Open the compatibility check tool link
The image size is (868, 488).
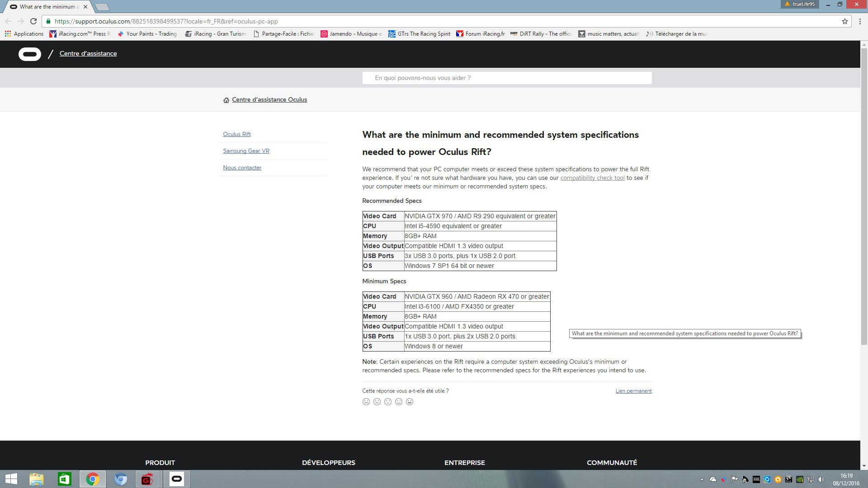click(592, 178)
